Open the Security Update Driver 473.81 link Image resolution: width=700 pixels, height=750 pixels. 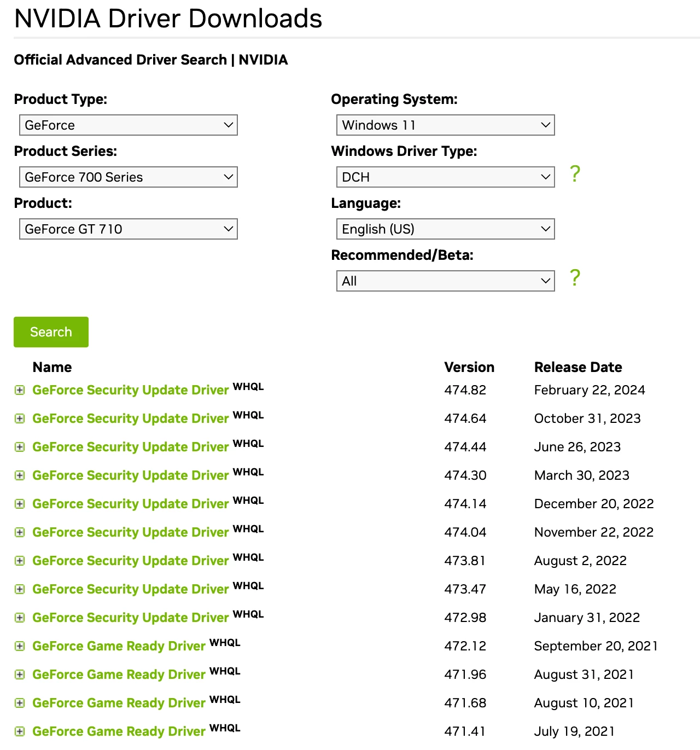pos(130,561)
